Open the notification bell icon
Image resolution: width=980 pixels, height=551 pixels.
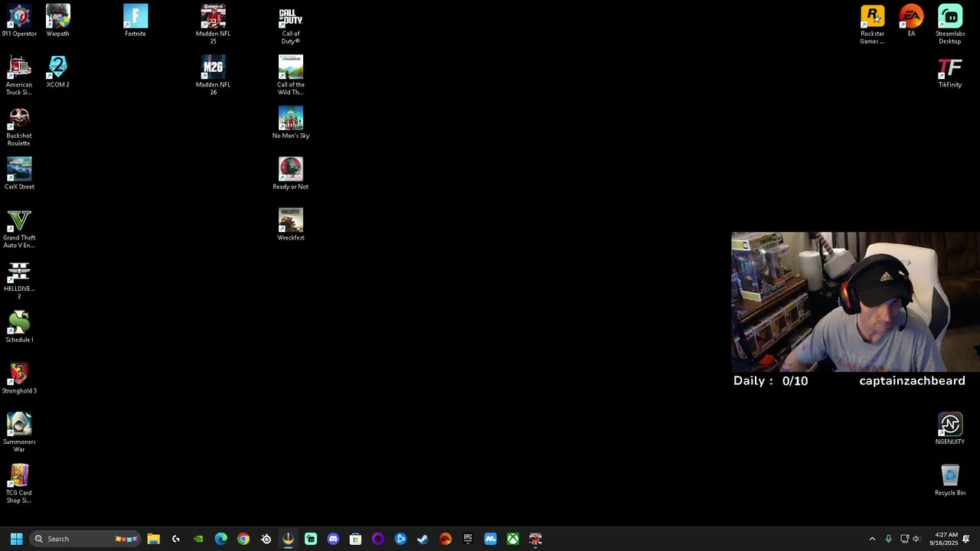point(967,539)
